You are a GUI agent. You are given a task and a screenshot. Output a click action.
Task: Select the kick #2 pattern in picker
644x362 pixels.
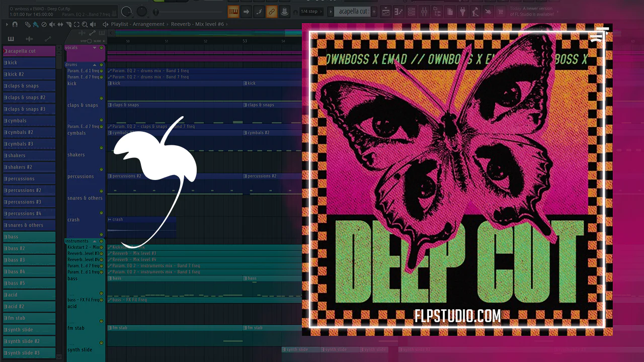click(x=29, y=74)
